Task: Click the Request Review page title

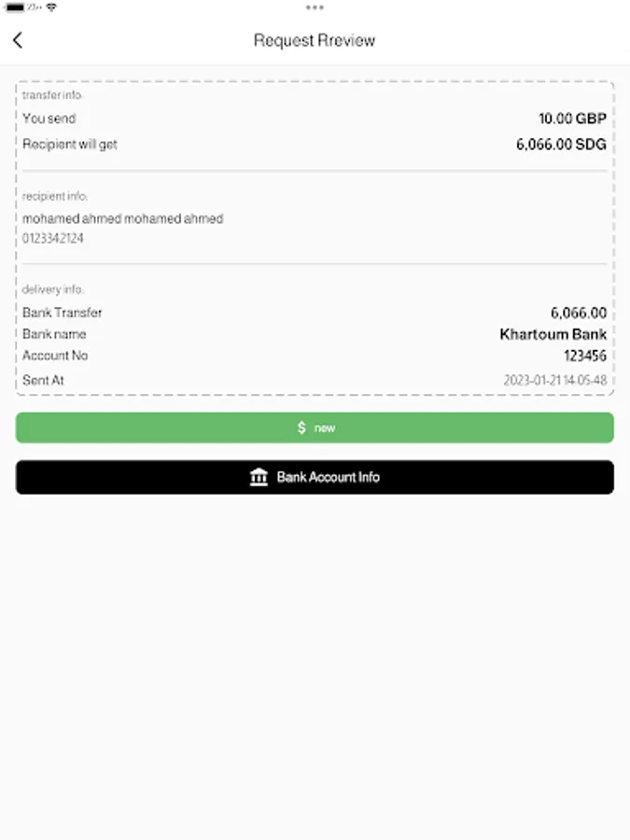Action: point(315,40)
